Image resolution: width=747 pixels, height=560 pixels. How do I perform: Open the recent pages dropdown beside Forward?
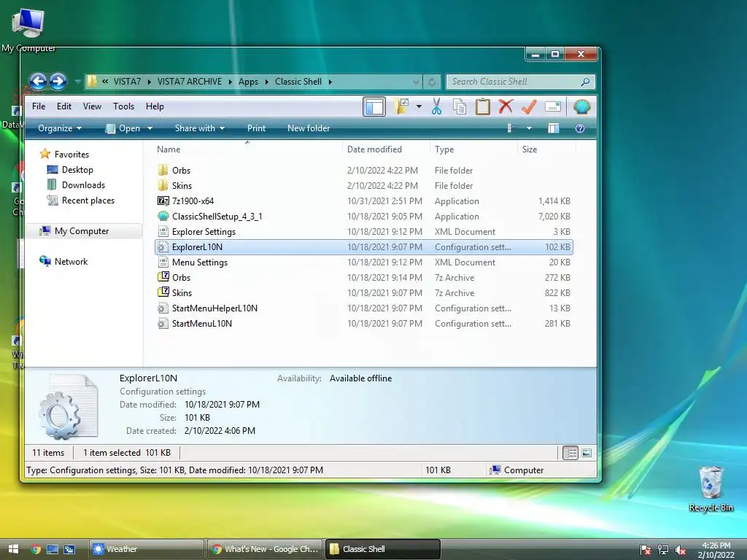77,82
